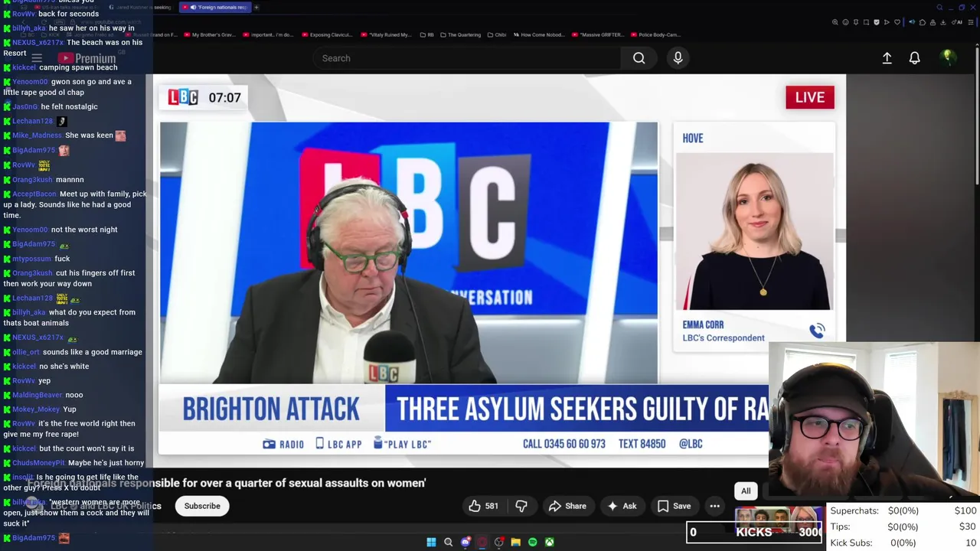Click the 'Superchats:' goal row
This screenshot has width=980, height=551.
[x=903, y=510]
